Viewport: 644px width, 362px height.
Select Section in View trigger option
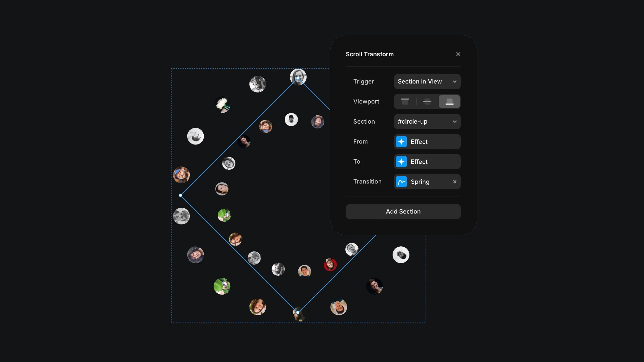[x=426, y=81]
